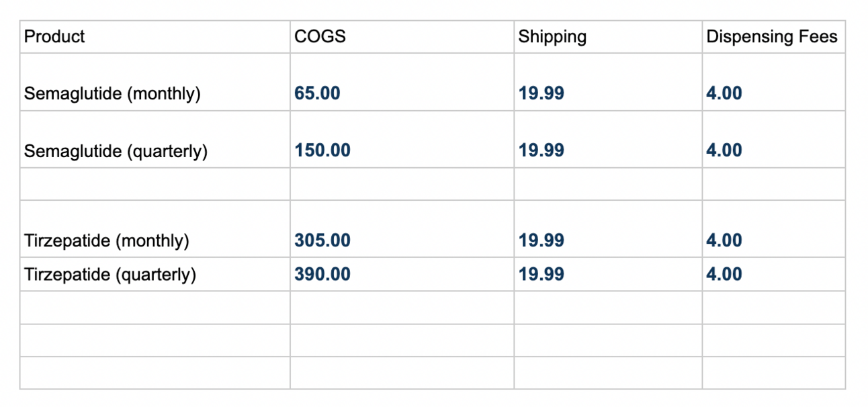Select the Product header cell

(x=55, y=36)
